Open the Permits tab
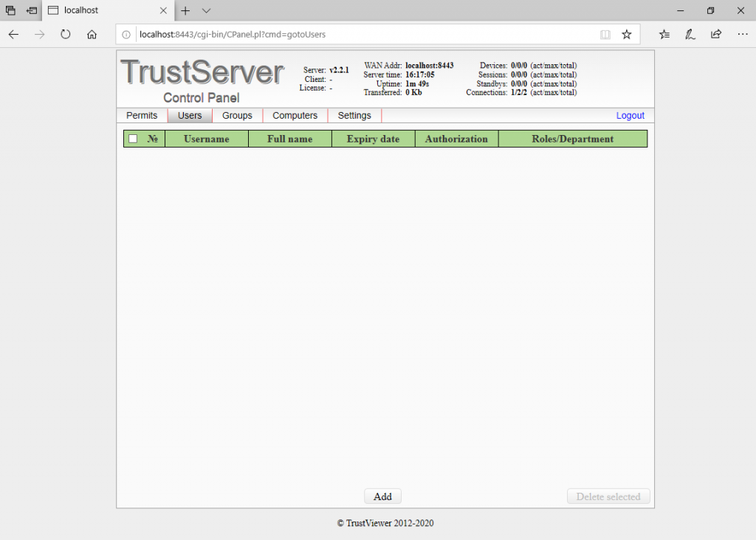Viewport: 756px width, 540px height. click(142, 116)
